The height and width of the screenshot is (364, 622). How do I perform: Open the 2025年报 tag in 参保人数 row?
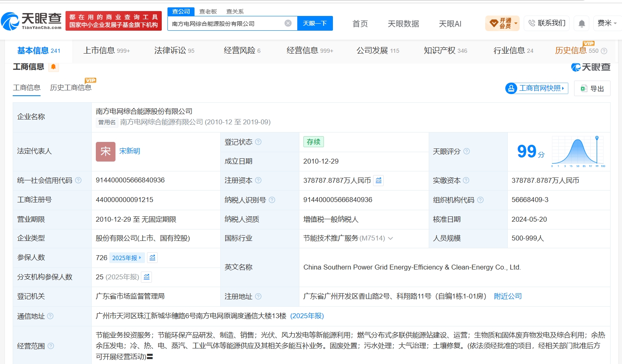(x=127, y=258)
